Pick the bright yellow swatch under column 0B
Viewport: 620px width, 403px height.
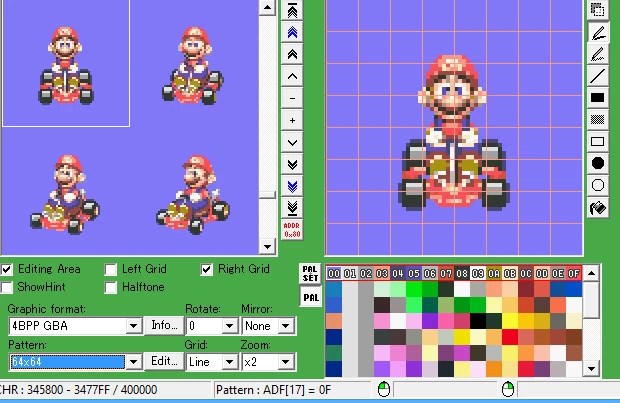pos(510,321)
